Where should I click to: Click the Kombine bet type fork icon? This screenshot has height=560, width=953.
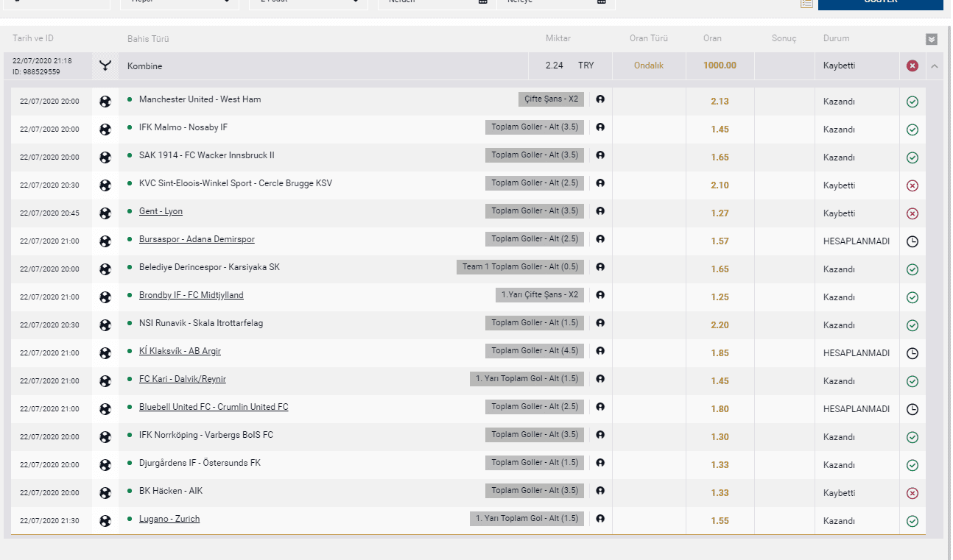pos(105,65)
